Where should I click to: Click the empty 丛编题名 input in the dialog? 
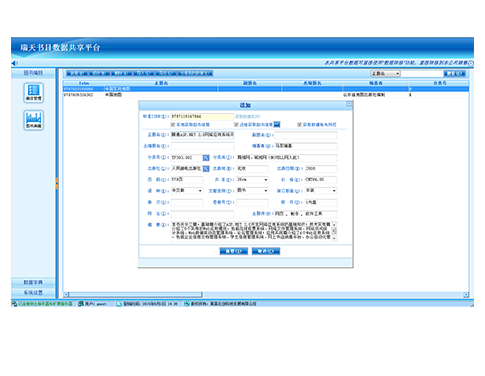pyautogui.click(x=202, y=146)
